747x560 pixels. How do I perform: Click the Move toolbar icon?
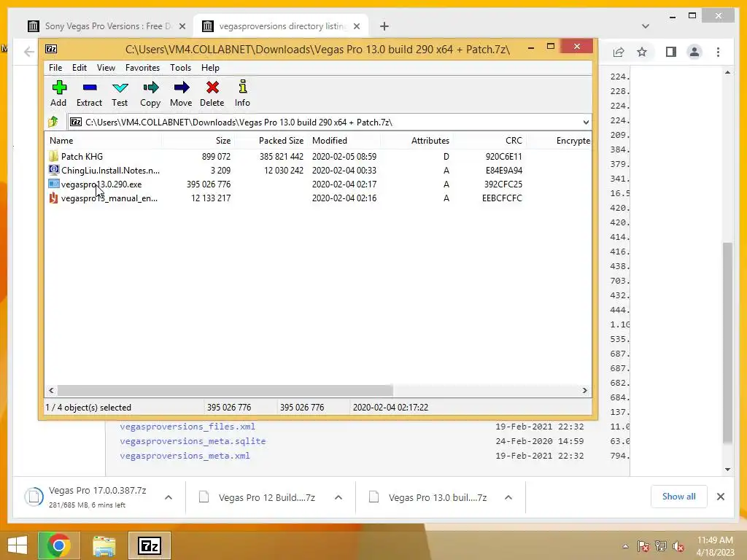tap(182, 87)
